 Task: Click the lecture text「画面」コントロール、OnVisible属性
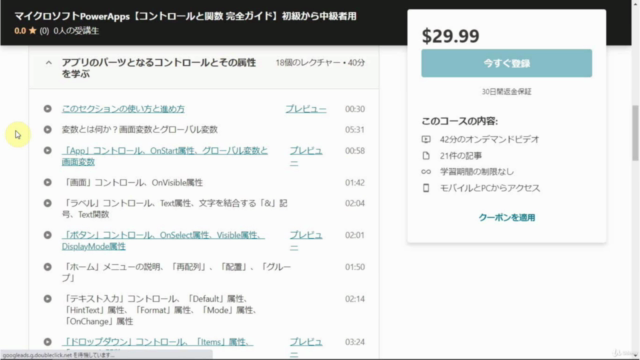(132, 182)
